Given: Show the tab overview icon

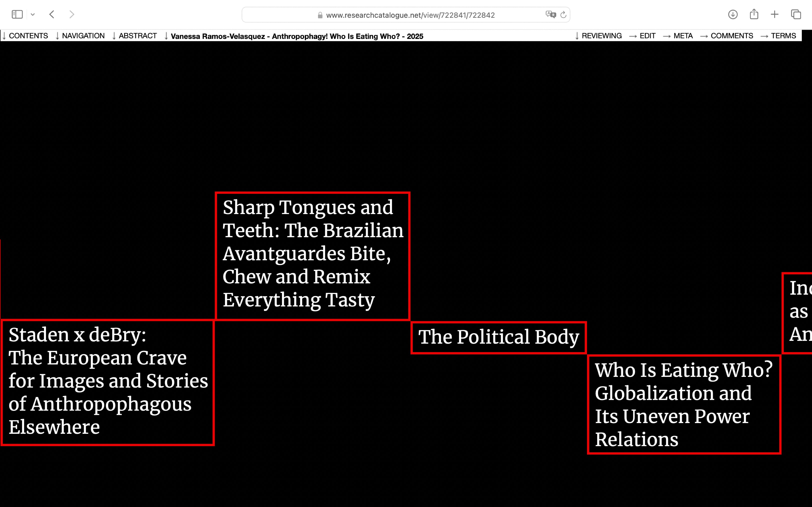Looking at the screenshot, I should [796, 14].
